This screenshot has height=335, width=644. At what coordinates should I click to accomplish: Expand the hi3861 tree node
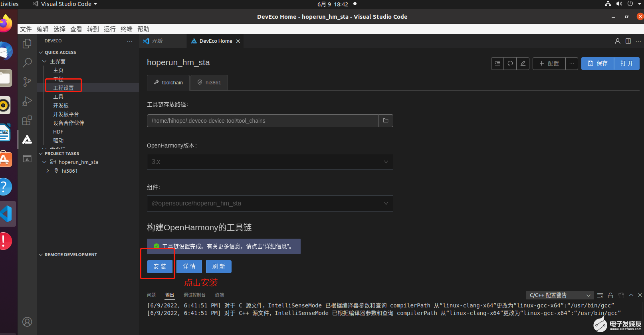pyautogui.click(x=48, y=171)
